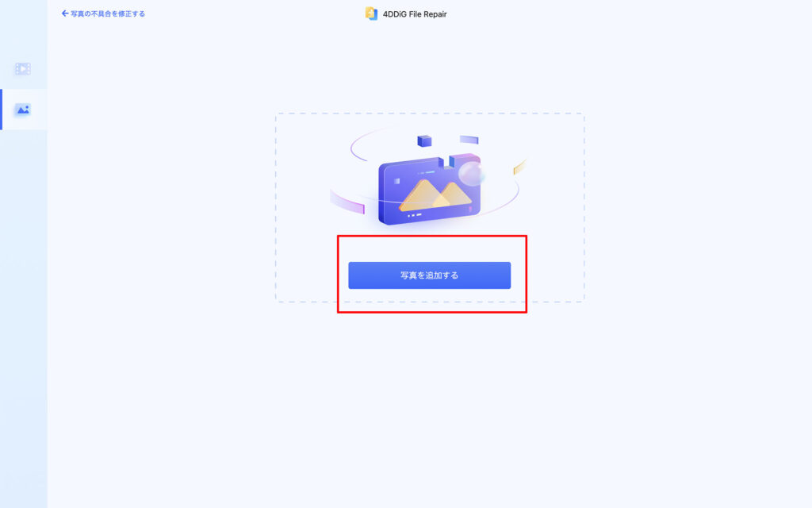Image resolution: width=812 pixels, height=508 pixels.
Task: Click the lavender floating rectangle above card
Action: point(469,140)
